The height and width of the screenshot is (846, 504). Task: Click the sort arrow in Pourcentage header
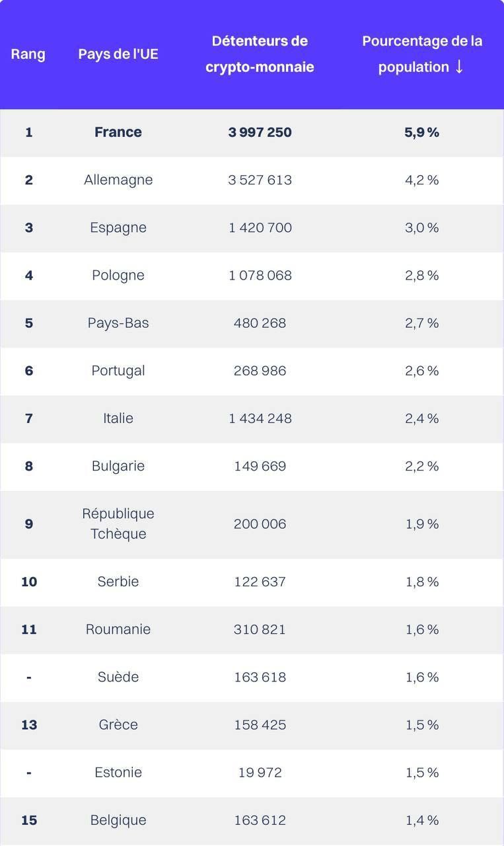[459, 67]
